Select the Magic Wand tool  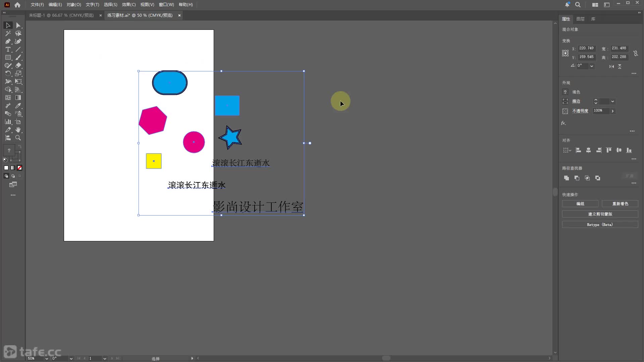point(8,34)
